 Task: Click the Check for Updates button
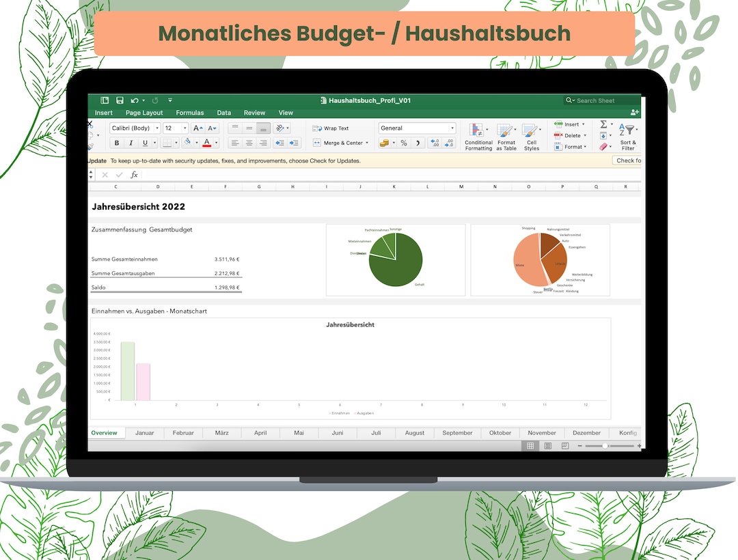[631, 160]
